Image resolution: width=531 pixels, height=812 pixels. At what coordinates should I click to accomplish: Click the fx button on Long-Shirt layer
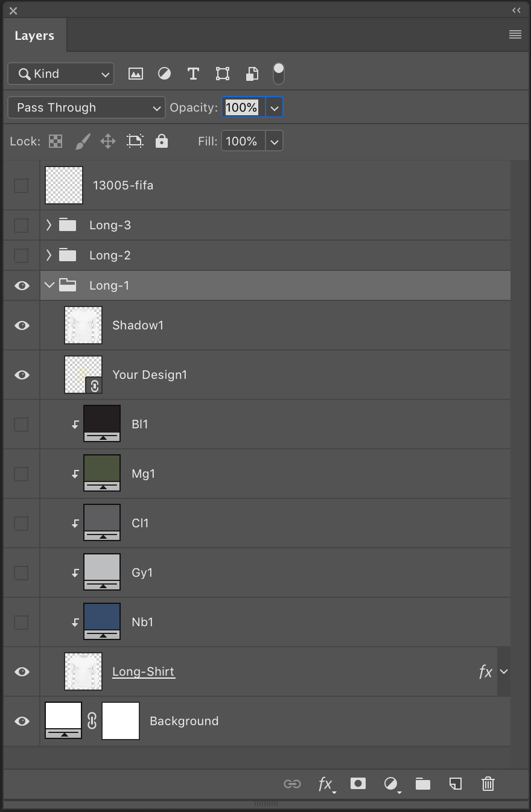(x=485, y=671)
